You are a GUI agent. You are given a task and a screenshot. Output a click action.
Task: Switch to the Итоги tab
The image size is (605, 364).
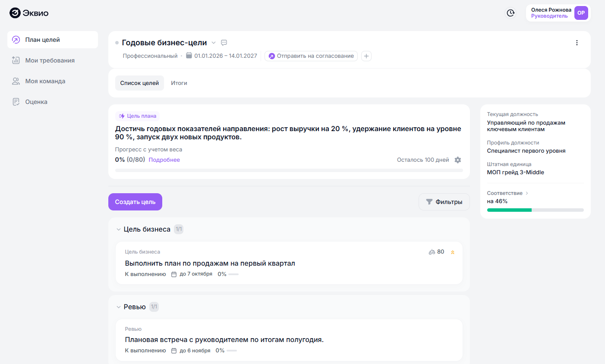coord(179,83)
